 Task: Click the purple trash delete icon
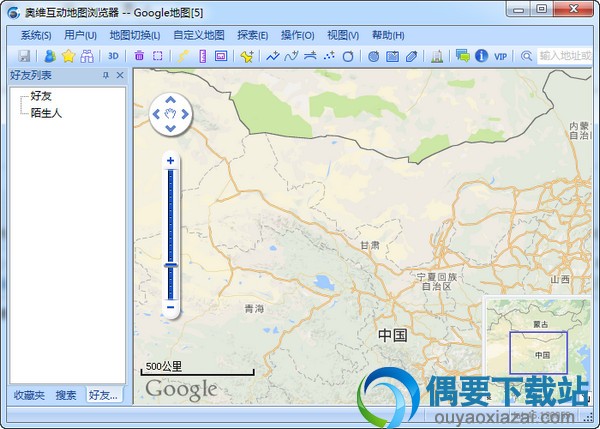(139, 56)
